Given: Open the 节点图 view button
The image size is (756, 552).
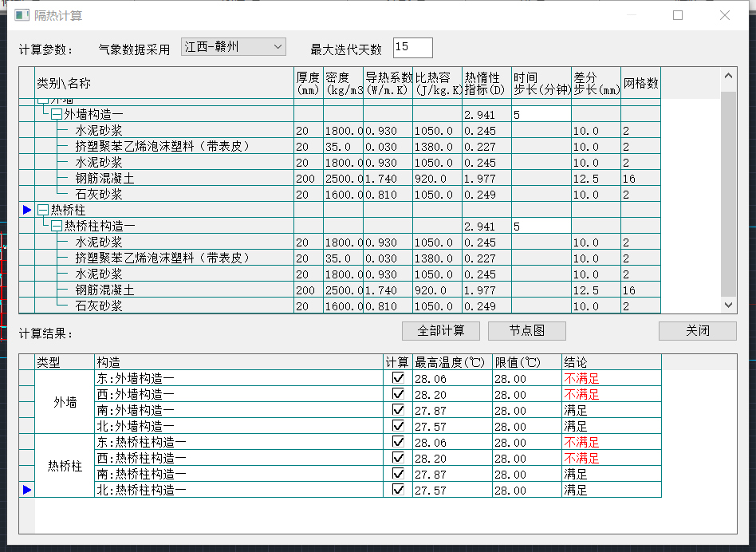Looking at the screenshot, I should tap(526, 331).
